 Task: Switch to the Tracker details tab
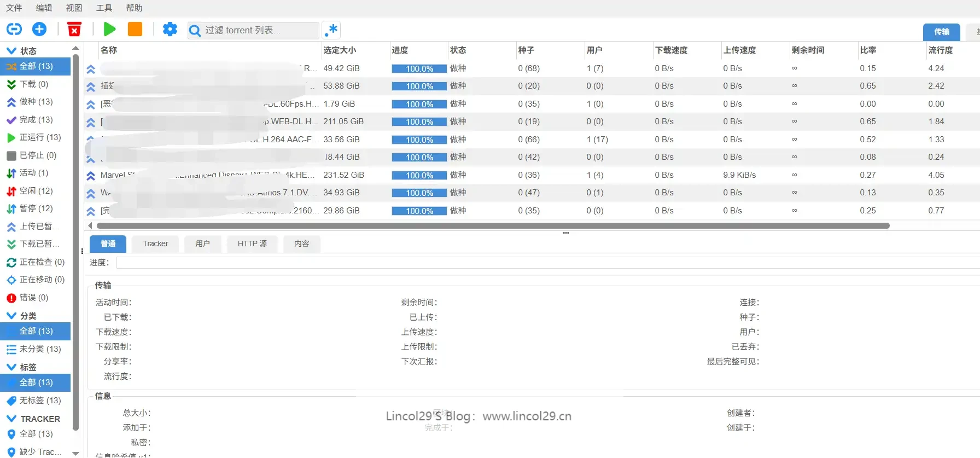tap(155, 244)
